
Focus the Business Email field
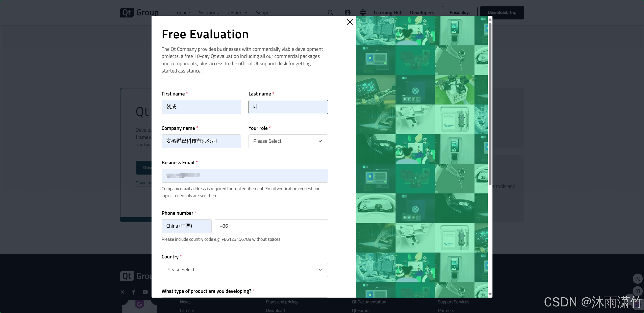[x=245, y=176]
